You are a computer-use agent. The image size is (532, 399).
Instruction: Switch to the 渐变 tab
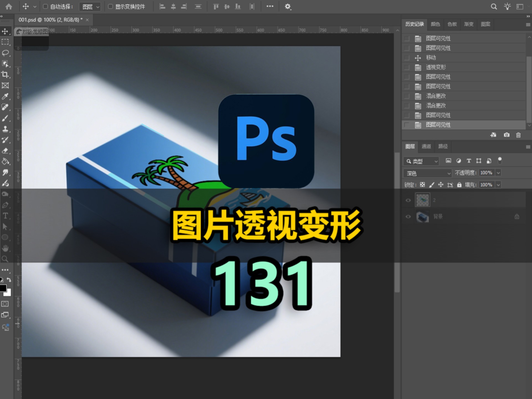(x=469, y=24)
